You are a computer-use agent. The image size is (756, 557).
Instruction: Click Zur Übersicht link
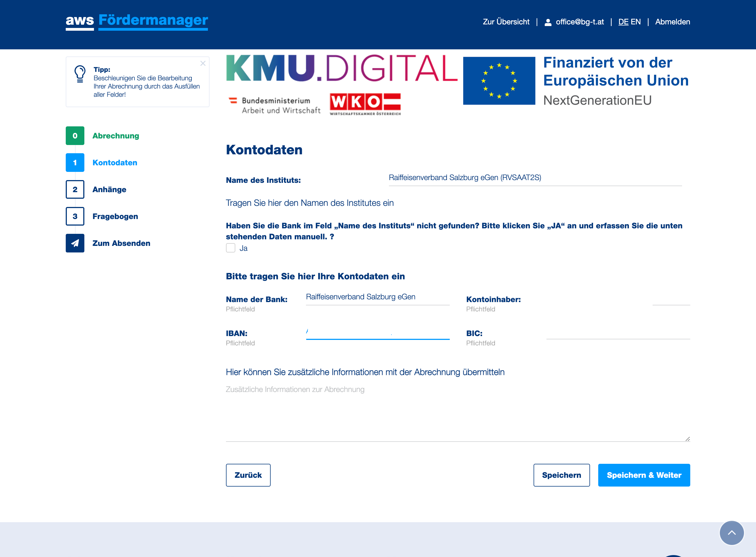[506, 22]
